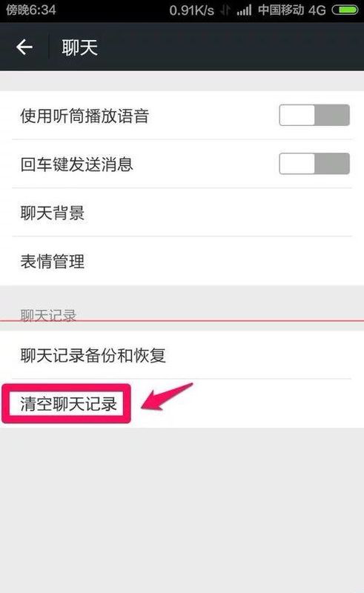Screen dimensions: 364x593
Task: Tap the data transfer arrows icon
Action: [x=225, y=10]
